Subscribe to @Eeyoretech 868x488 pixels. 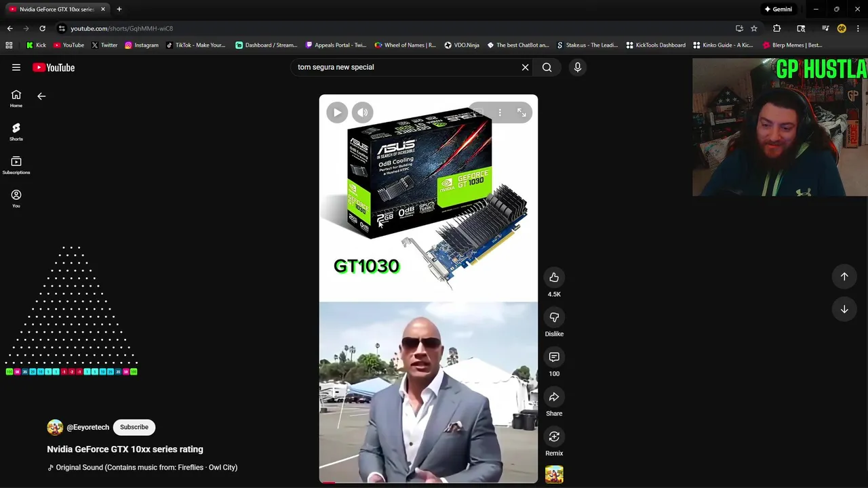(x=134, y=427)
